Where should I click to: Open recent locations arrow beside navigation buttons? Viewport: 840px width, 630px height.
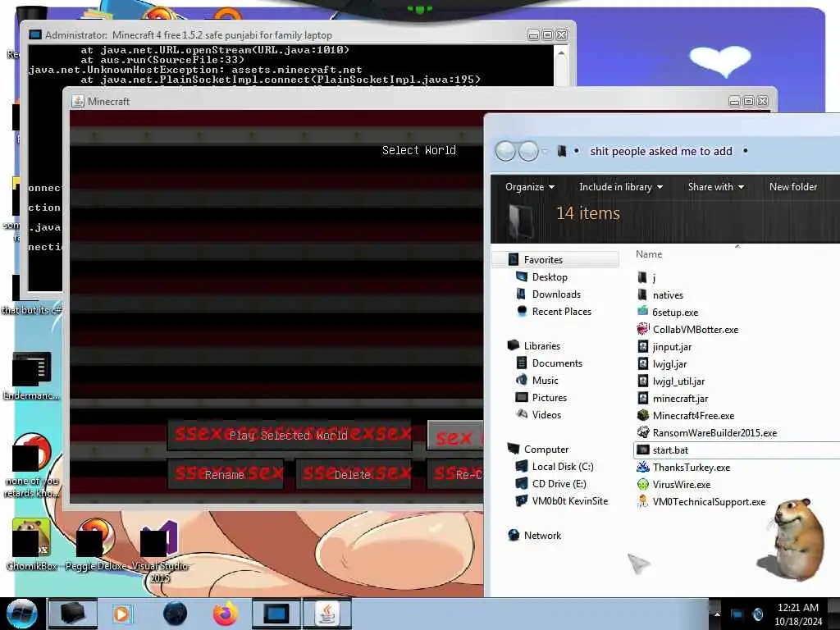545,151
